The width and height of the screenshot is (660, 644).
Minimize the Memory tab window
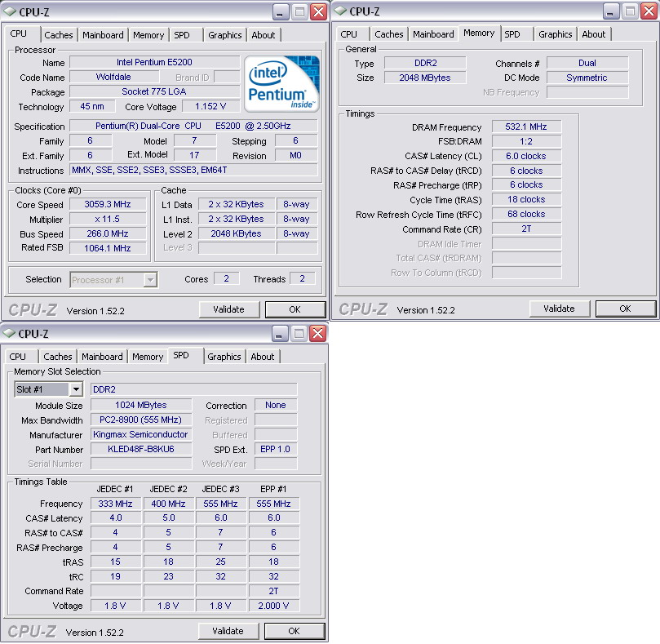(611, 11)
